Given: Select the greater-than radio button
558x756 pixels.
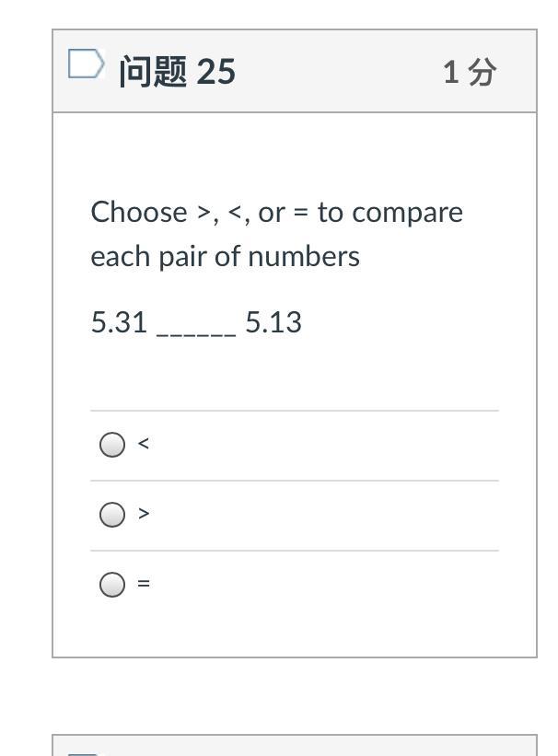Looking at the screenshot, I should (x=112, y=515).
